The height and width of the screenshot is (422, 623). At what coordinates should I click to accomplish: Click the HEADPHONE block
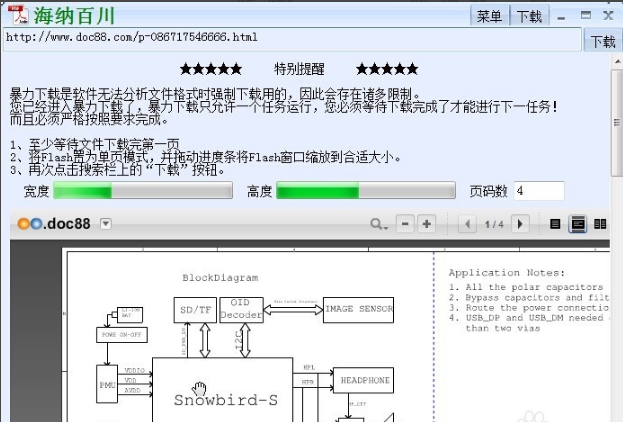(x=363, y=380)
